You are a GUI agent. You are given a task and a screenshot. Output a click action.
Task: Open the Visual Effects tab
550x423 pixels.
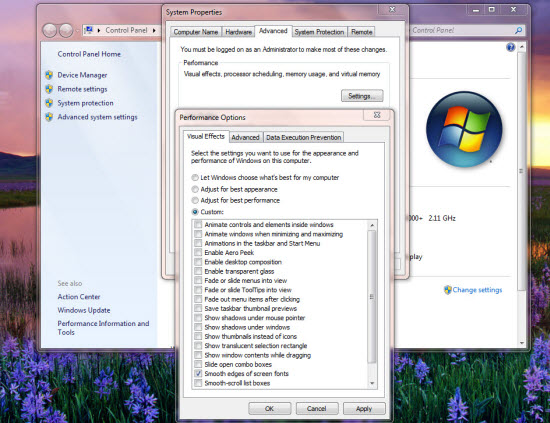tap(206, 136)
